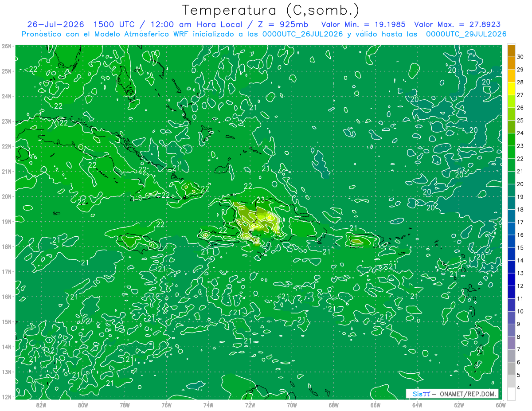532x411 pixels.
Task: Click the '14N' latitude axis label
Action: 7,347
